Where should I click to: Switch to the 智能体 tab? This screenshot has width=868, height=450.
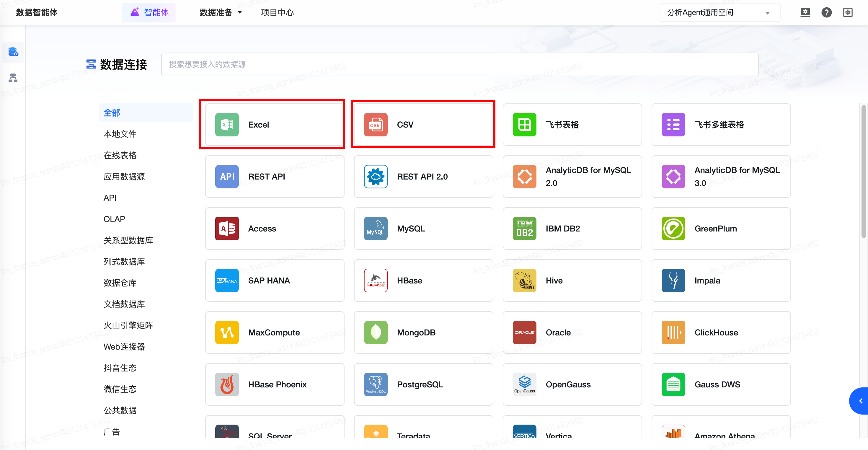pos(149,12)
